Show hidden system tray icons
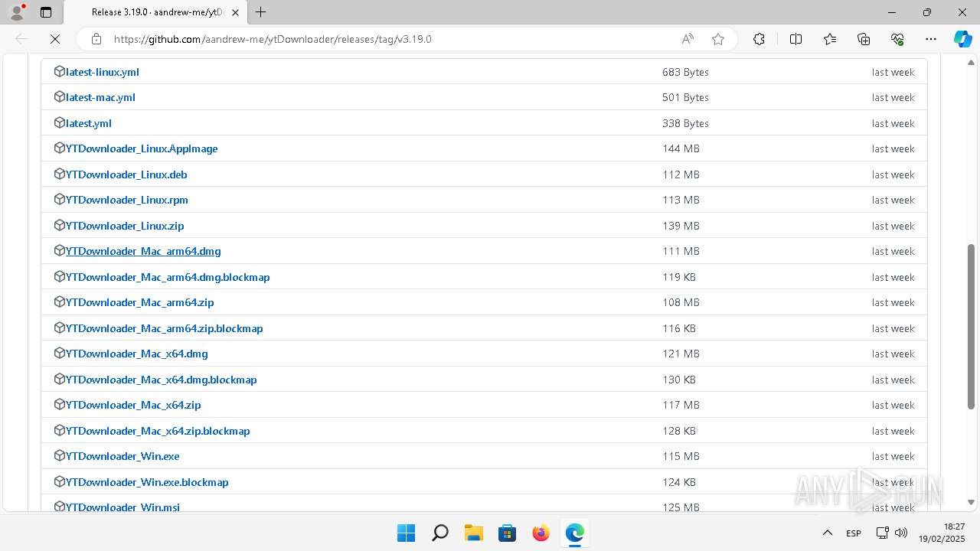The height and width of the screenshot is (551, 980). [827, 533]
